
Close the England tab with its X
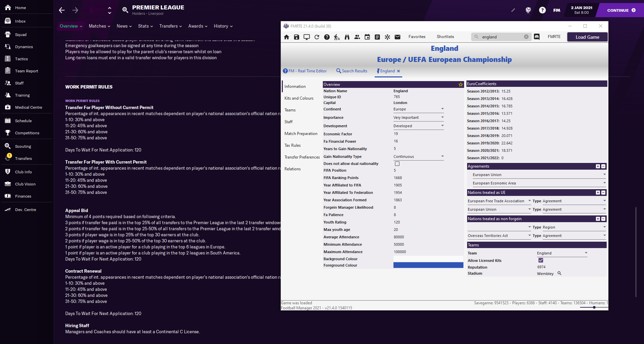click(399, 71)
